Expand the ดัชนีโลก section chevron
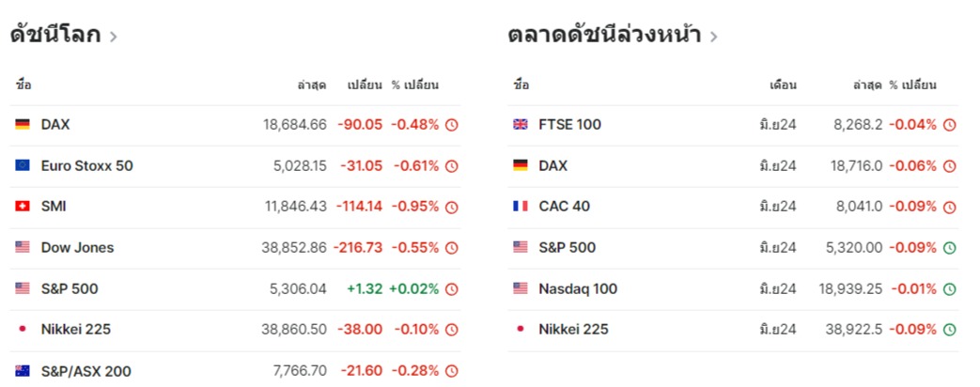This screenshot has width=980, height=387. coord(114,38)
